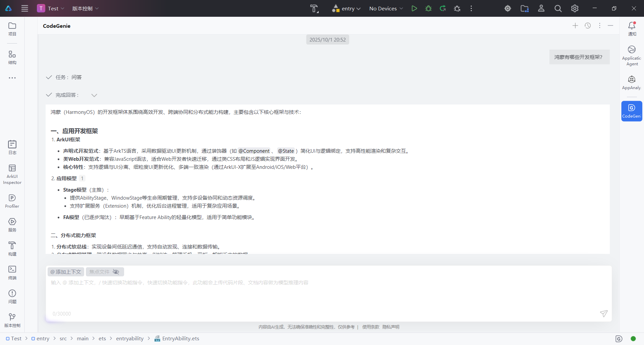Send the message with paper plane icon
644x345 pixels.
pyautogui.click(x=604, y=314)
